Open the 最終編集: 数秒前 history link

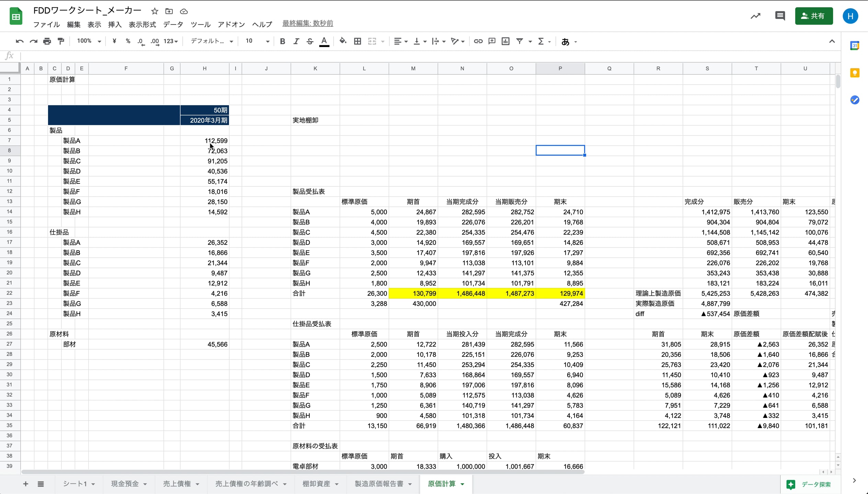(x=308, y=23)
